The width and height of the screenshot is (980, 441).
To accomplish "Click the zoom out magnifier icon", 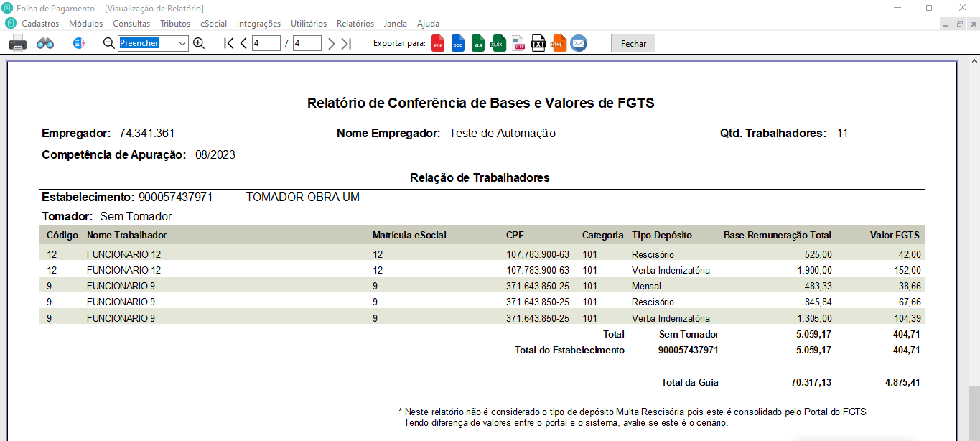I will click(108, 43).
